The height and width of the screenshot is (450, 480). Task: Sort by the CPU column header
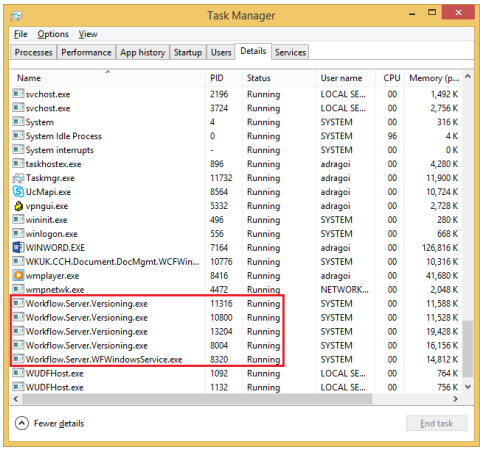tap(390, 78)
